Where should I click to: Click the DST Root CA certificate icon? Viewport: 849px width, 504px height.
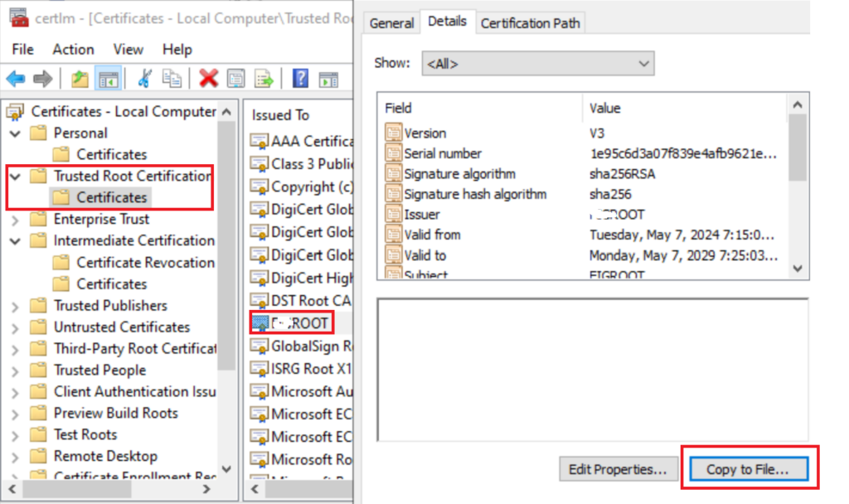pos(260,300)
